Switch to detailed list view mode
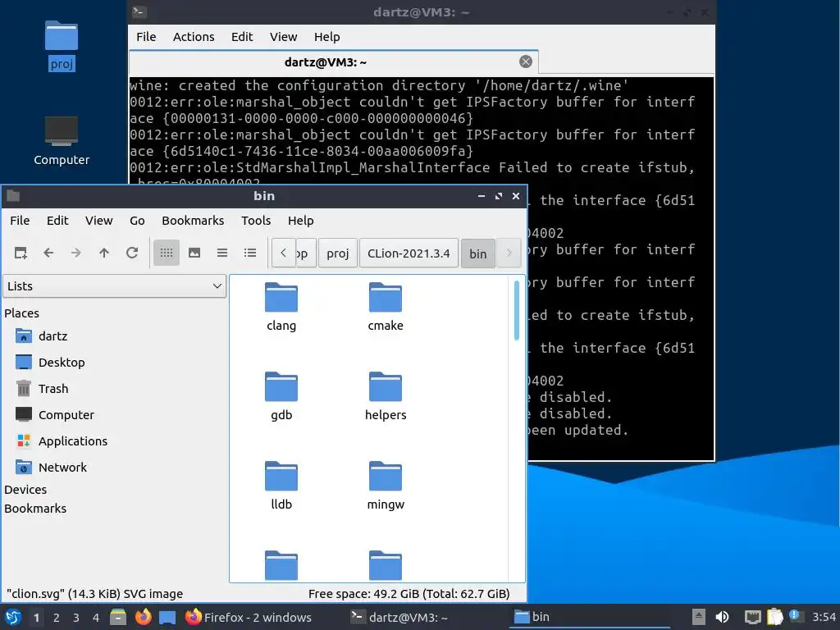 click(x=250, y=253)
